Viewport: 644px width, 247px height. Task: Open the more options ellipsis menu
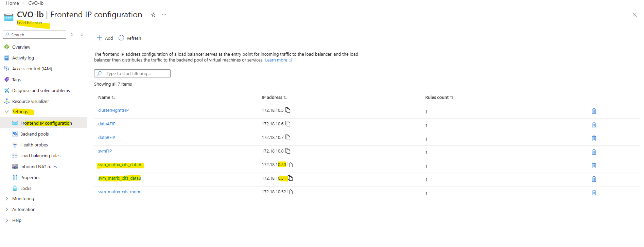pos(164,15)
